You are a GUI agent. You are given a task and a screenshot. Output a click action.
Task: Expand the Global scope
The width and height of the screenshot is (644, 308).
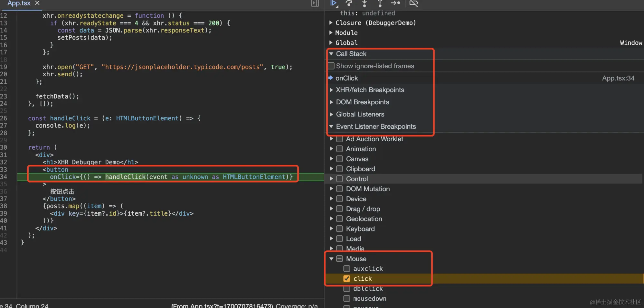[x=331, y=43]
